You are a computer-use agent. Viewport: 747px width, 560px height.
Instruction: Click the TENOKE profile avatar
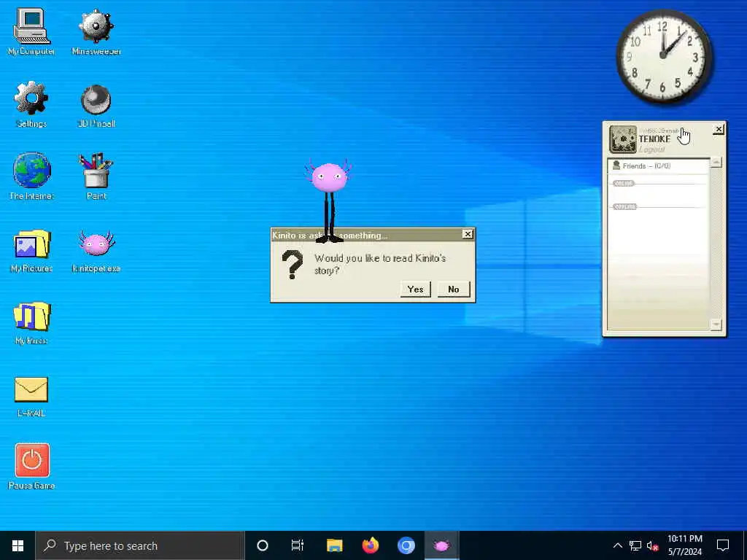623,139
